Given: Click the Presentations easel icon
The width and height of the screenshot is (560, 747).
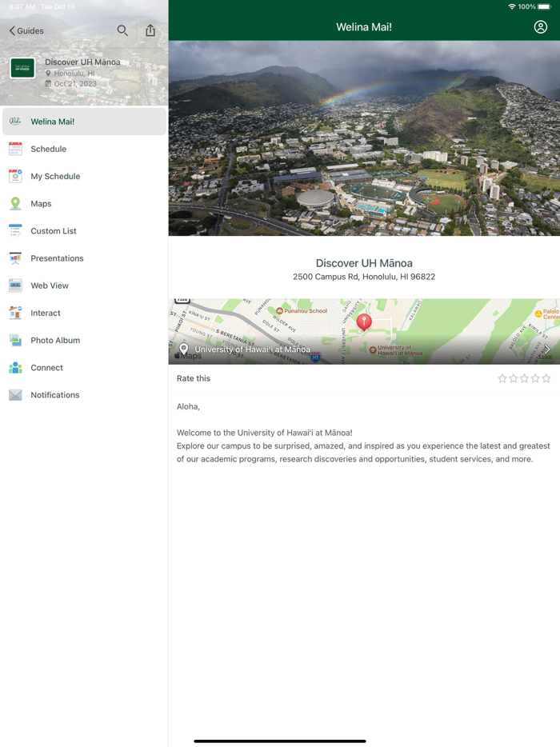Looking at the screenshot, I should tap(15, 258).
